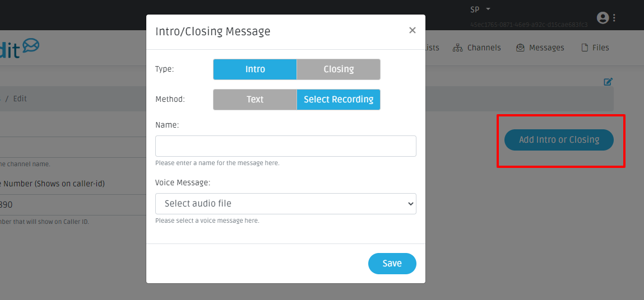Choose the Text method
Image resolution: width=644 pixels, height=300 pixels.
pos(255,100)
